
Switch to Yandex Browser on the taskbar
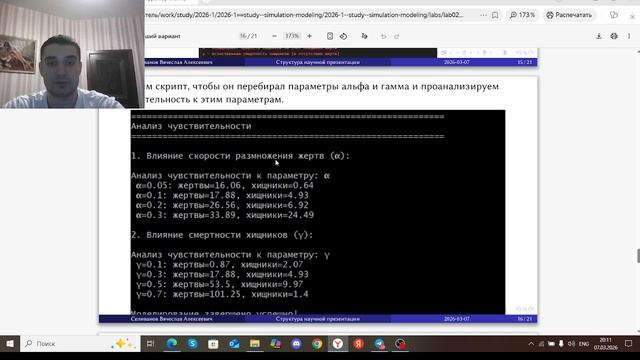338,344
